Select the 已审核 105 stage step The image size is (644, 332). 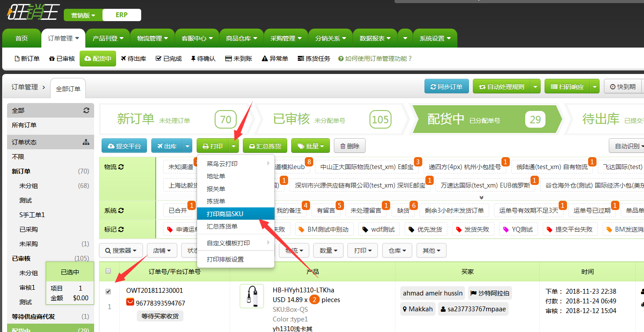point(332,119)
